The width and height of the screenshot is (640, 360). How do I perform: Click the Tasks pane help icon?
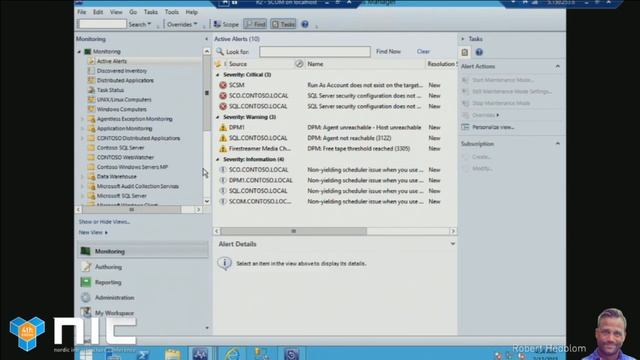tap(479, 52)
